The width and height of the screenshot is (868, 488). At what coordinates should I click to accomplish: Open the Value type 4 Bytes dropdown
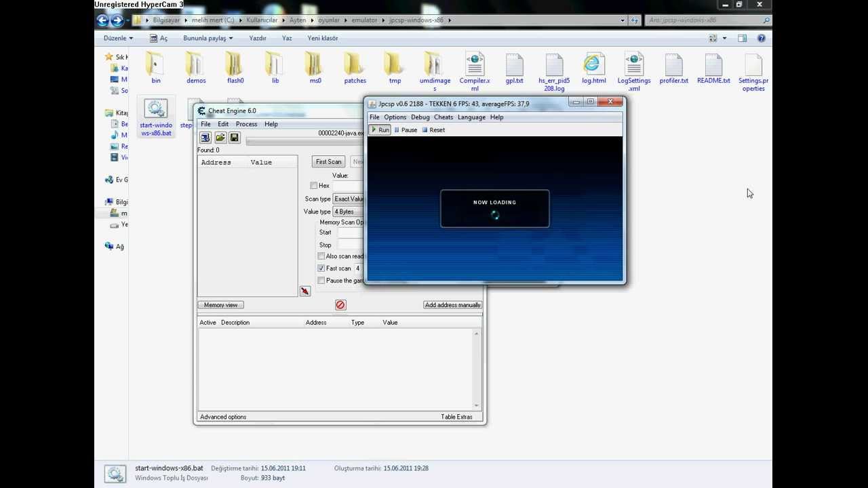[349, 211]
